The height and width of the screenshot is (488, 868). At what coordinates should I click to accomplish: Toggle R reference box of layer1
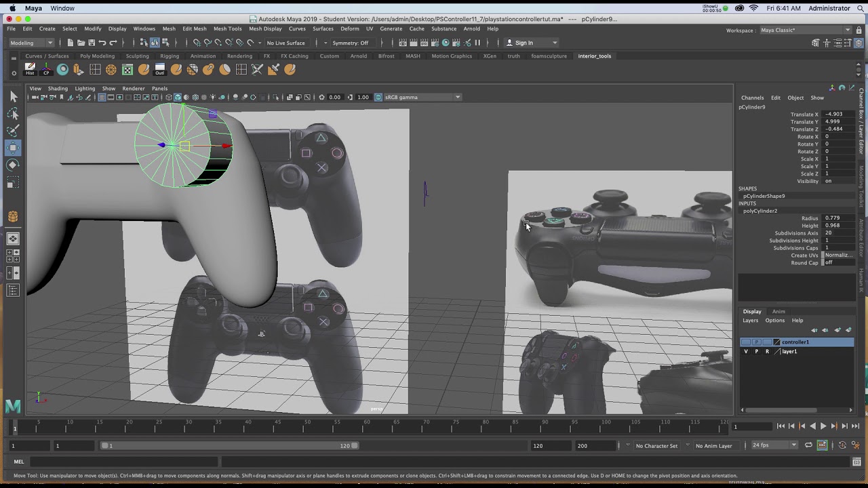coord(767,352)
